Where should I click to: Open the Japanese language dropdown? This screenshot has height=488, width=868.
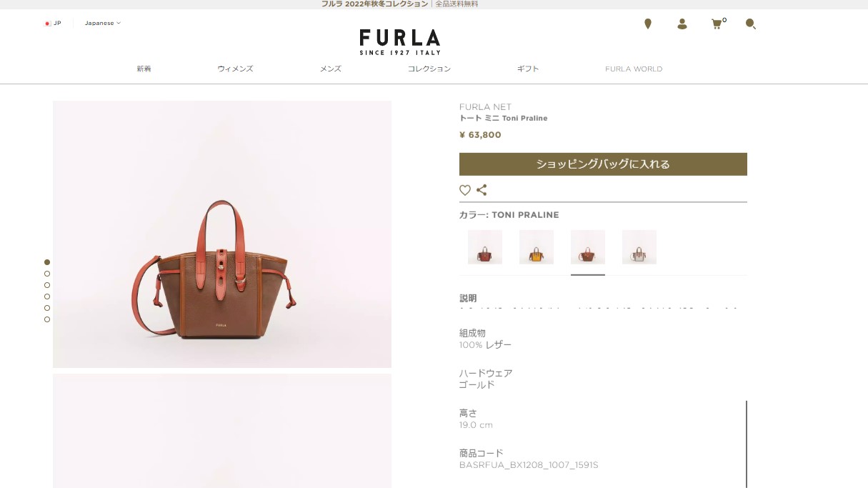103,23
